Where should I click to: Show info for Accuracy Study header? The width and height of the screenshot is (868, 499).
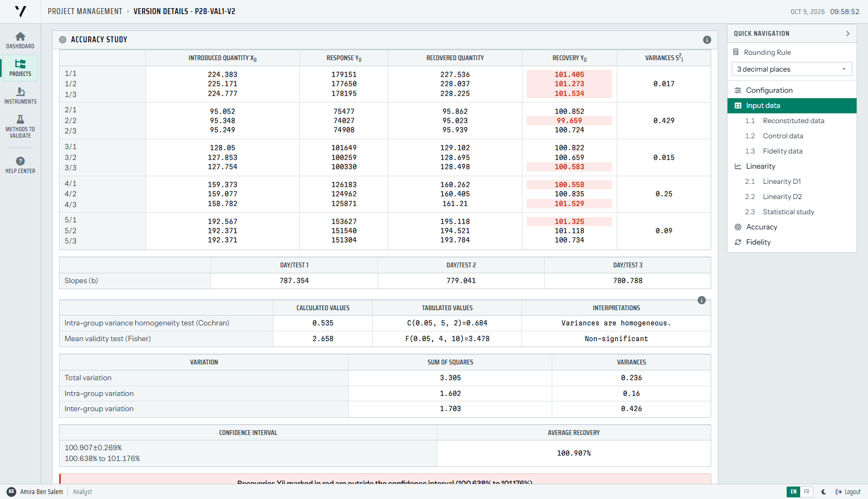707,40
